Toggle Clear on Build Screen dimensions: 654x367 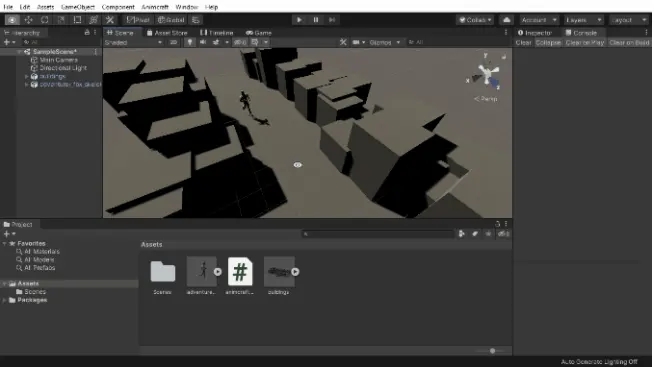coord(629,43)
